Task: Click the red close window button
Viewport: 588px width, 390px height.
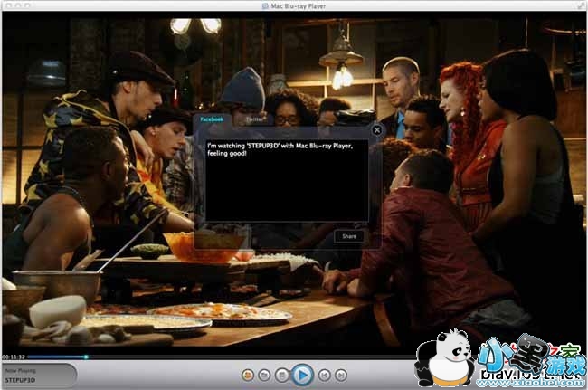Action: 10,5
